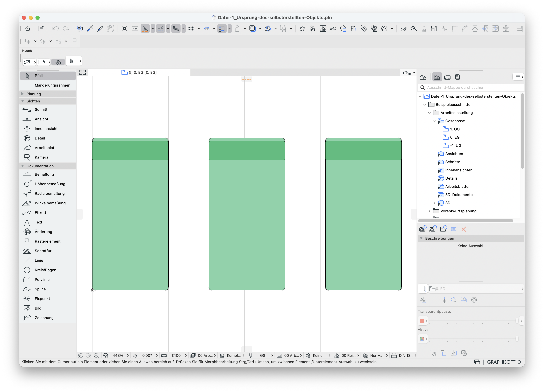Collapse the Dokumentation toolbox section
The image size is (544, 392).
coord(23,166)
